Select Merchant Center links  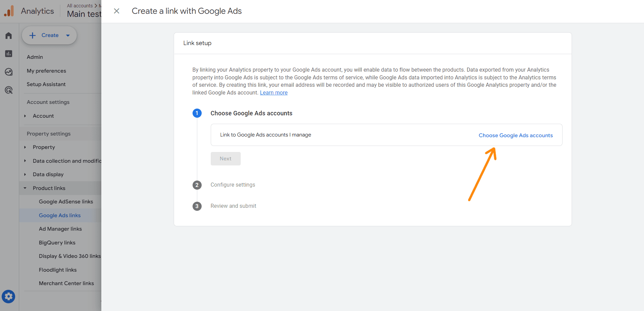(x=66, y=283)
